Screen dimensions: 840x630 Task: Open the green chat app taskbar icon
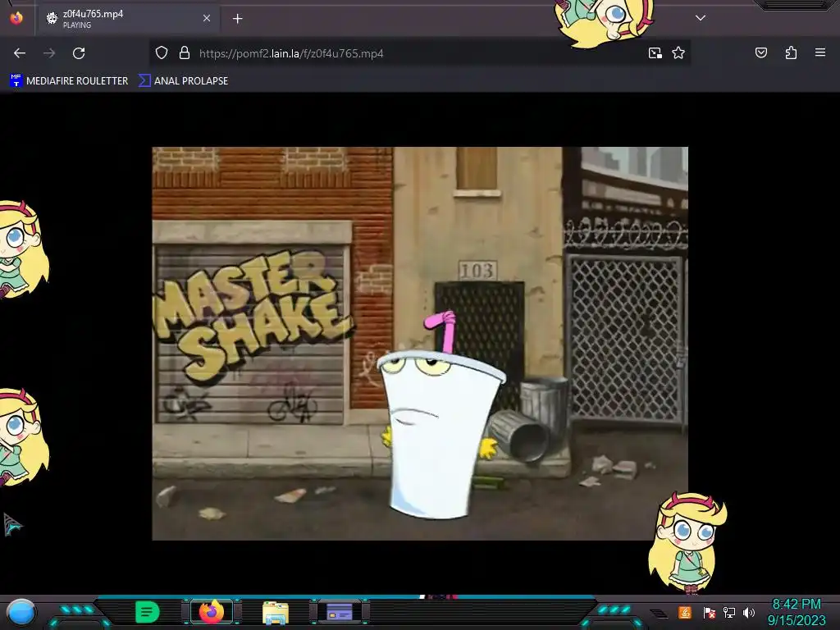[148, 612]
